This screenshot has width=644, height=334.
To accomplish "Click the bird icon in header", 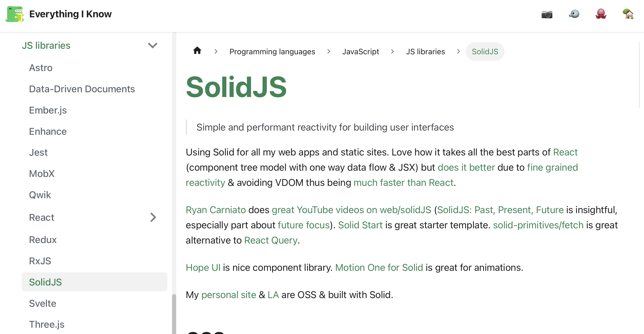I will point(574,14).
